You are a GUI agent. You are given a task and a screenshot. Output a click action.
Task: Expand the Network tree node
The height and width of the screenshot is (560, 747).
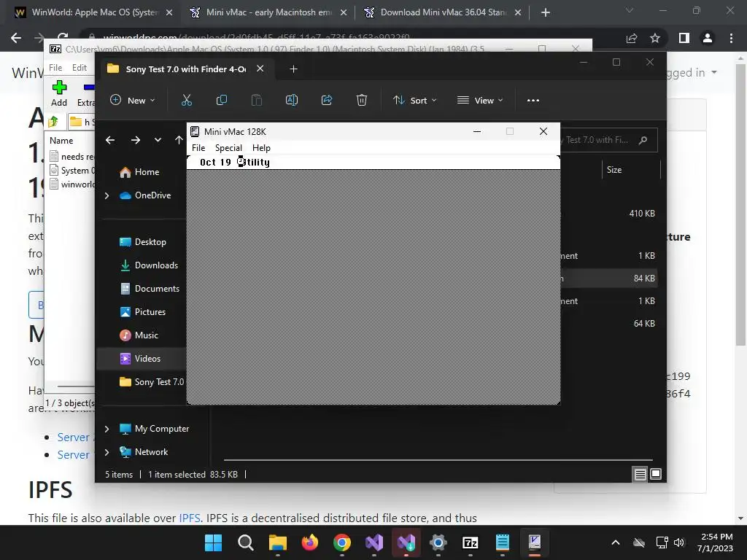click(107, 452)
